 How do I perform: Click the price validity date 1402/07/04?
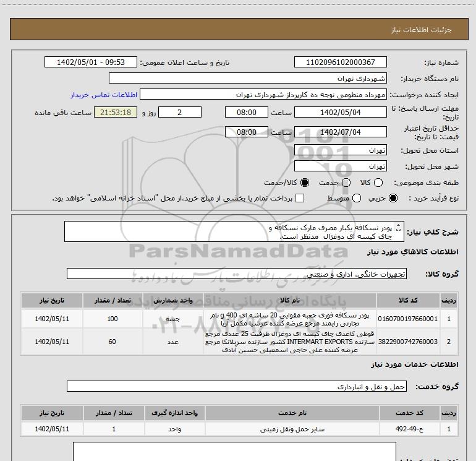click(340, 132)
